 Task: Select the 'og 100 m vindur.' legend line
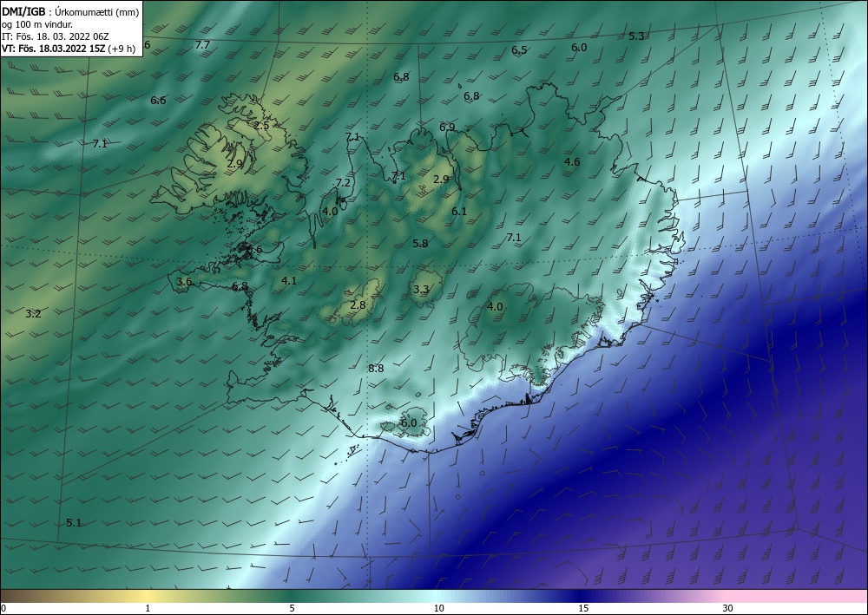coord(37,24)
